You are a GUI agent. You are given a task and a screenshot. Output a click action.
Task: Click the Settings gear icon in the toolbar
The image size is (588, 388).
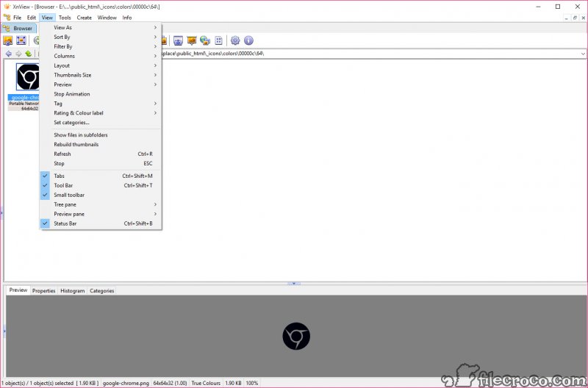point(235,40)
